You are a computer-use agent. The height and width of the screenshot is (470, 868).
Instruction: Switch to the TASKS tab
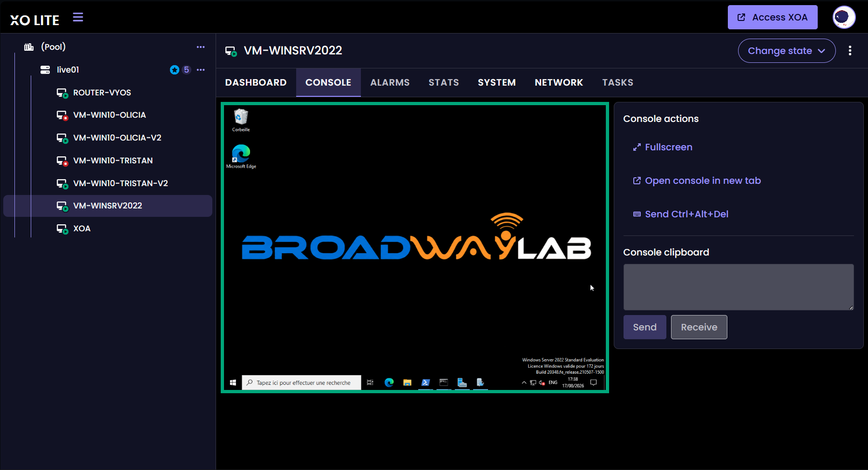click(x=617, y=82)
